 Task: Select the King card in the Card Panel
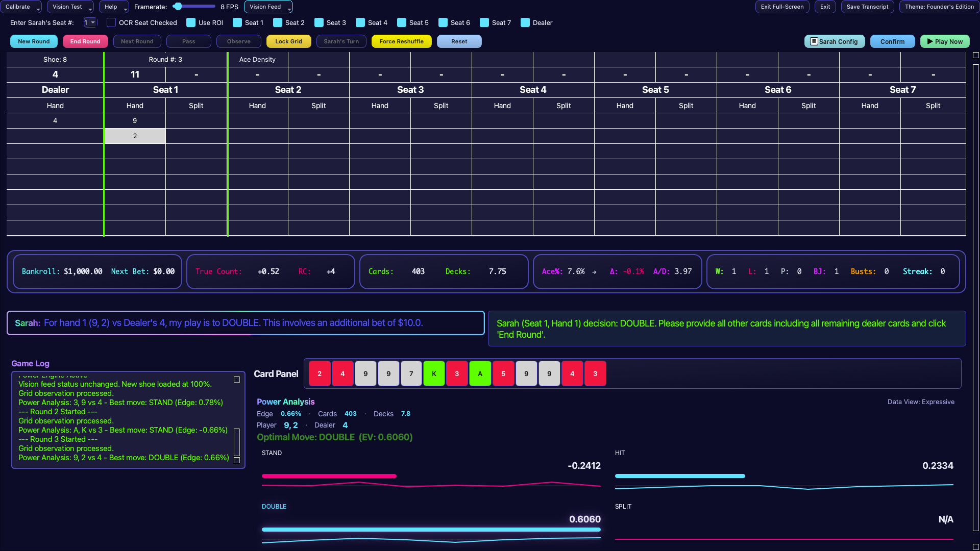click(434, 373)
